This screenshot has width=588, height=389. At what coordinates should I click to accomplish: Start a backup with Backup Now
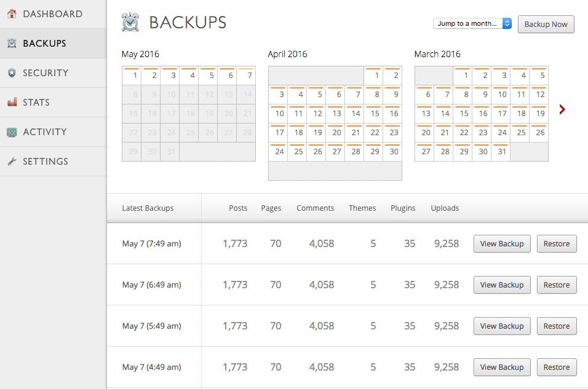click(x=546, y=24)
